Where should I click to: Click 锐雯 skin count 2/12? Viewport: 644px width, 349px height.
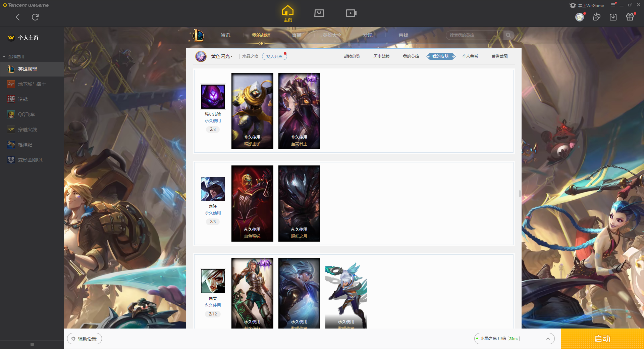pyautogui.click(x=213, y=314)
